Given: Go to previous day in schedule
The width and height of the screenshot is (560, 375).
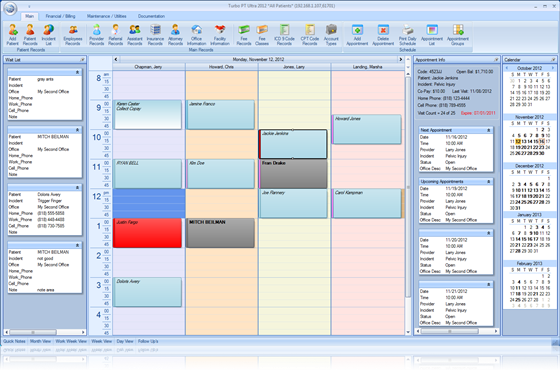Looking at the screenshot, I should tap(116, 59).
